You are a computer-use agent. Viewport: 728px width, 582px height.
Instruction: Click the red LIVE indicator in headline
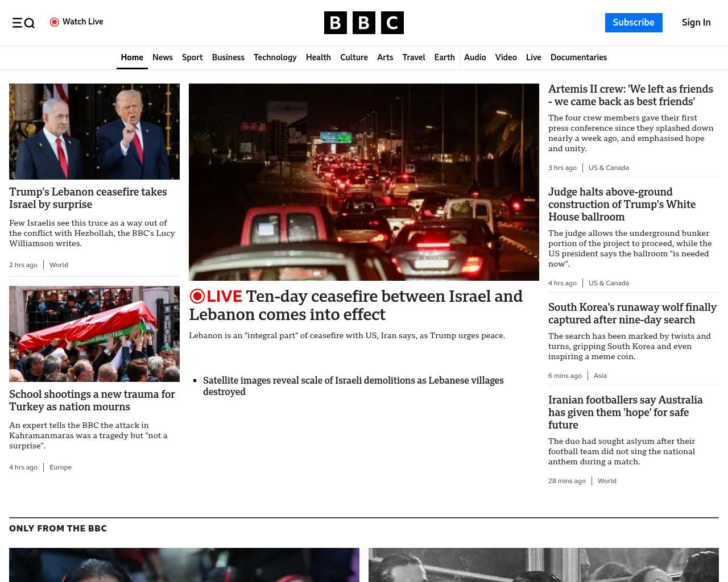tap(216, 296)
